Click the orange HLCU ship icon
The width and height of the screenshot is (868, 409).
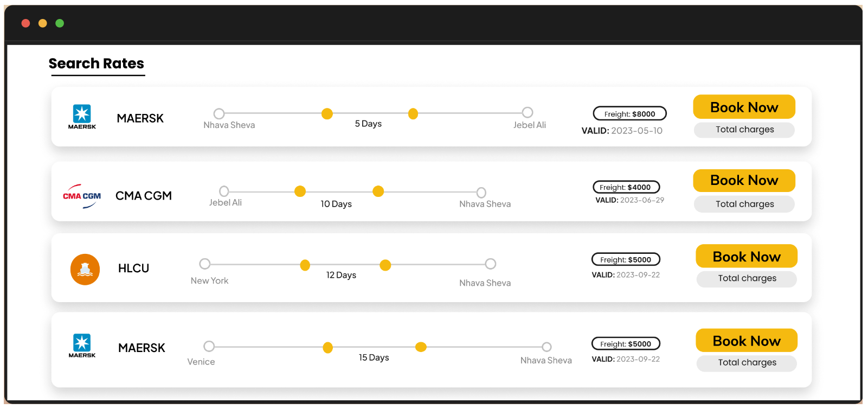pyautogui.click(x=85, y=269)
